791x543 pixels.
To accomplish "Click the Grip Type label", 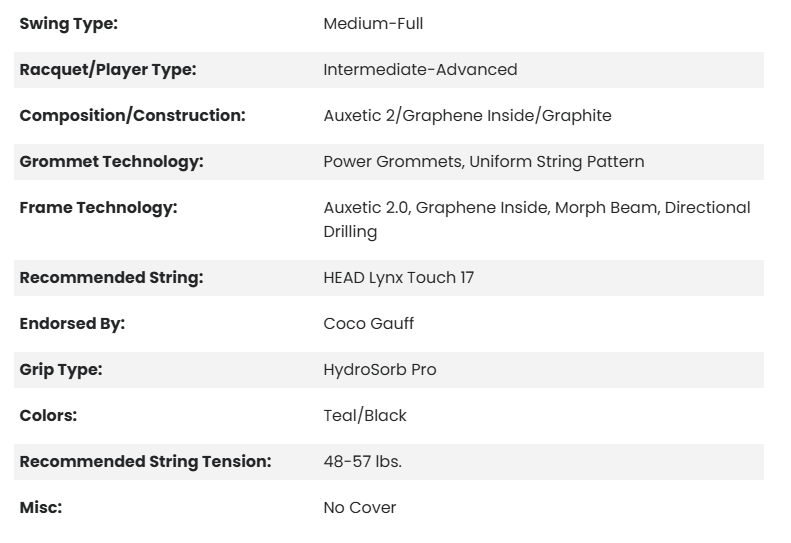I will click(61, 370).
